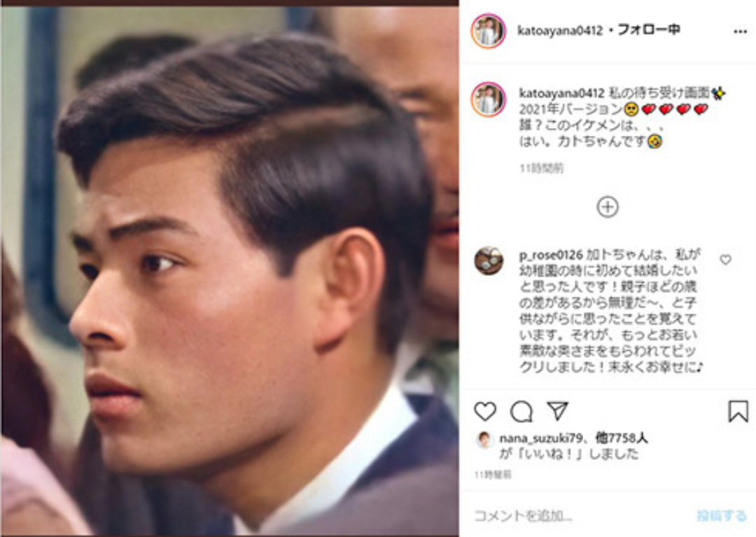Open katoayana0412 profile picture in header
Viewport: 756px width, 537px height.
pyautogui.click(x=489, y=31)
